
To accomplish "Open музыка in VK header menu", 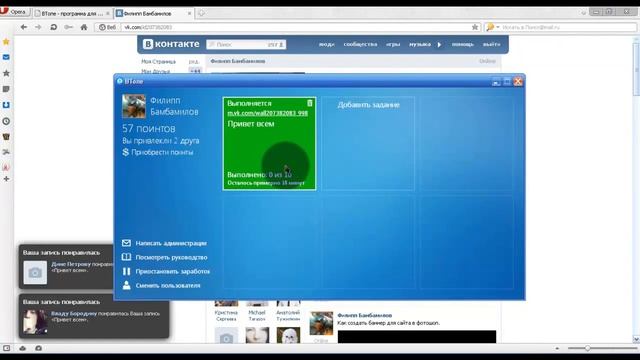I will [x=420, y=44].
